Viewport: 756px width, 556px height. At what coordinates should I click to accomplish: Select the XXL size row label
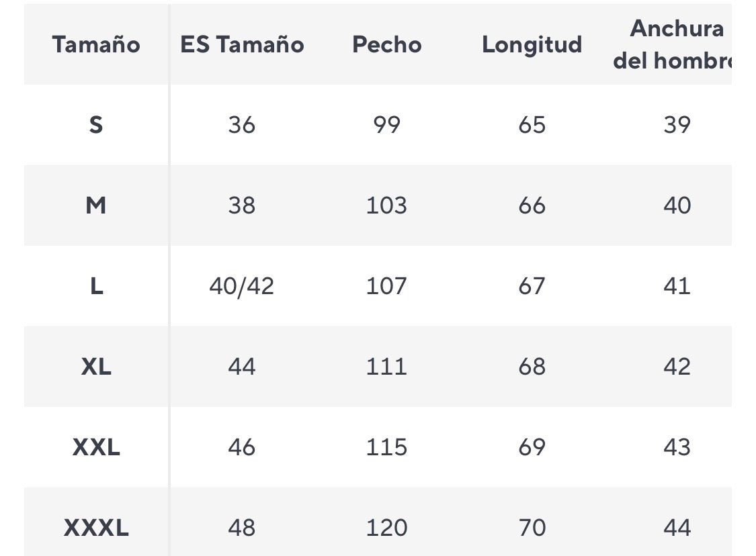pyautogui.click(x=96, y=447)
